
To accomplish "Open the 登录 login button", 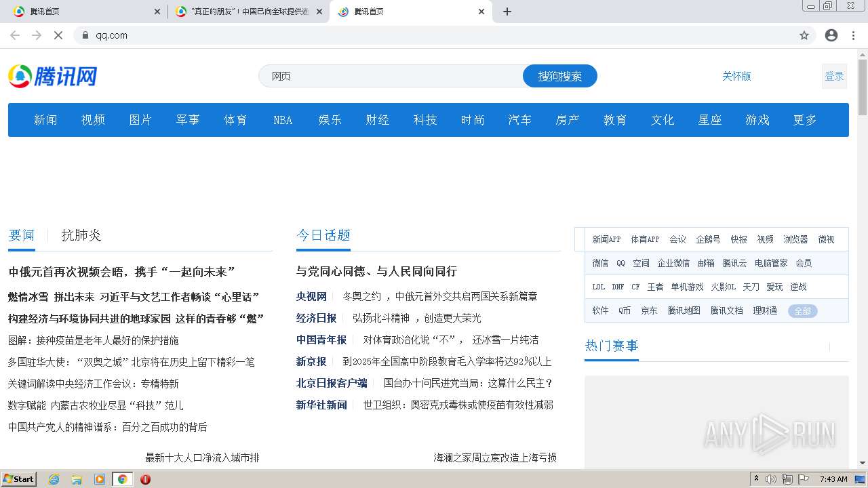I will [x=834, y=76].
